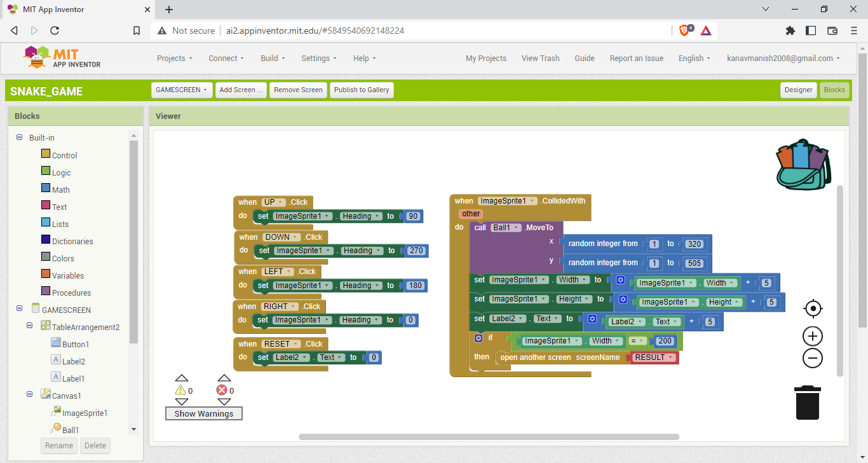Click the Show Warnings button
868x463 pixels.
click(x=204, y=413)
